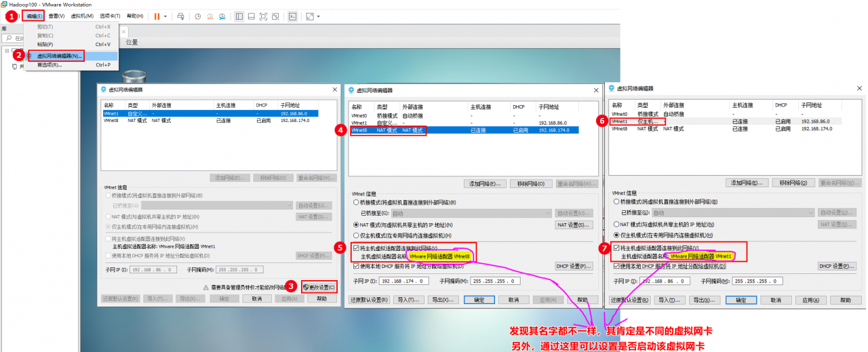Toggle host adapter checkbox for VMnet8 adapter
Image resolution: width=868 pixels, height=352 pixels.
tap(357, 248)
